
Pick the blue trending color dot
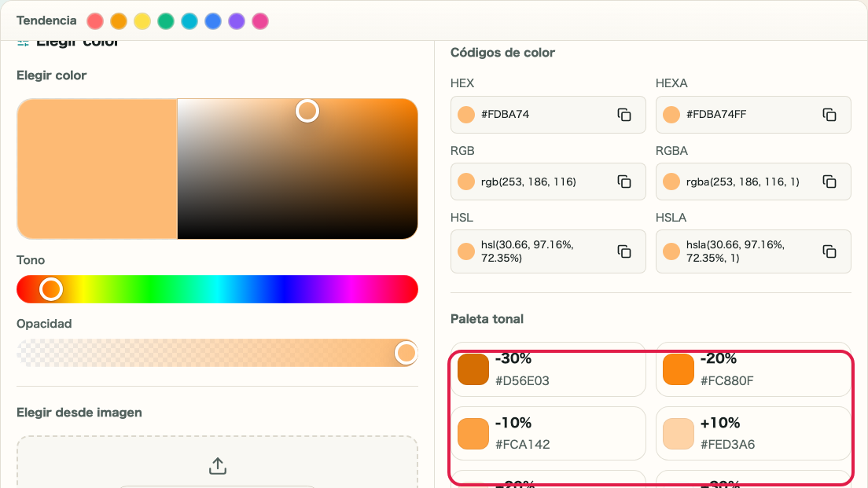[213, 21]
